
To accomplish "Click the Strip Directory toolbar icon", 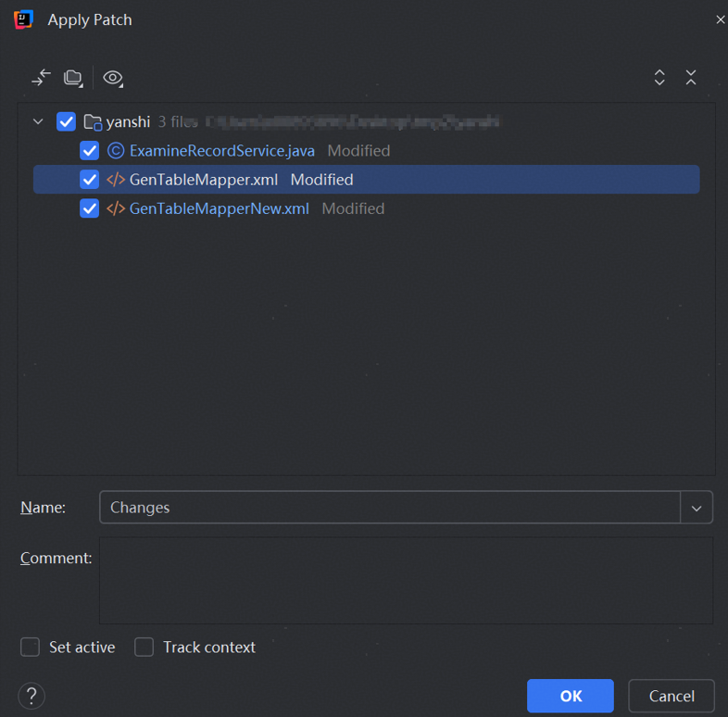I will click(41, 78).
